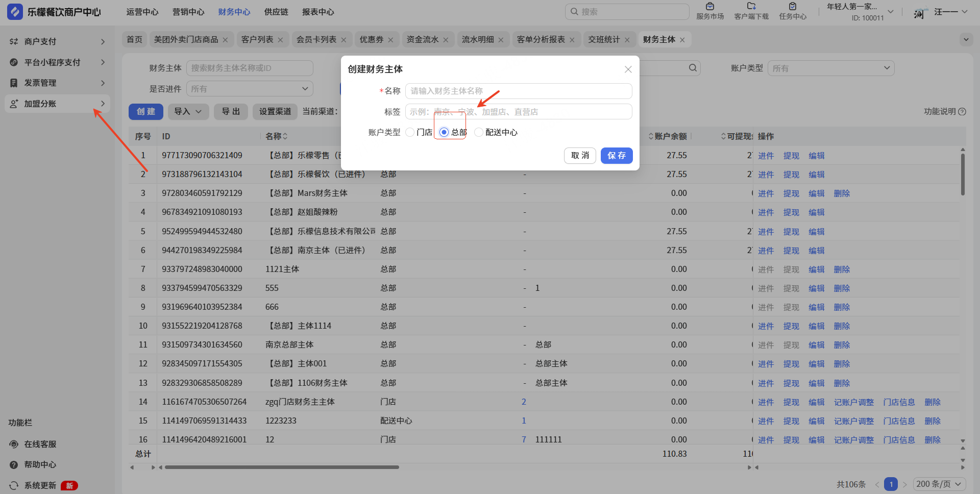Image resolution: width=980 pixels, height=494 pixels.
Task: Close the 交班统计 tab
Action: pyautogui.click(x=627, y=40)
